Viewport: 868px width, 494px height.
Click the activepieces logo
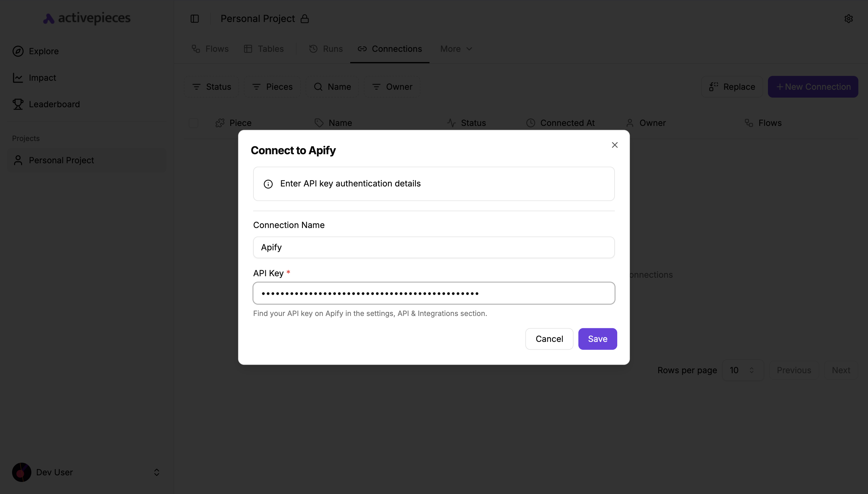coord(86,18)
